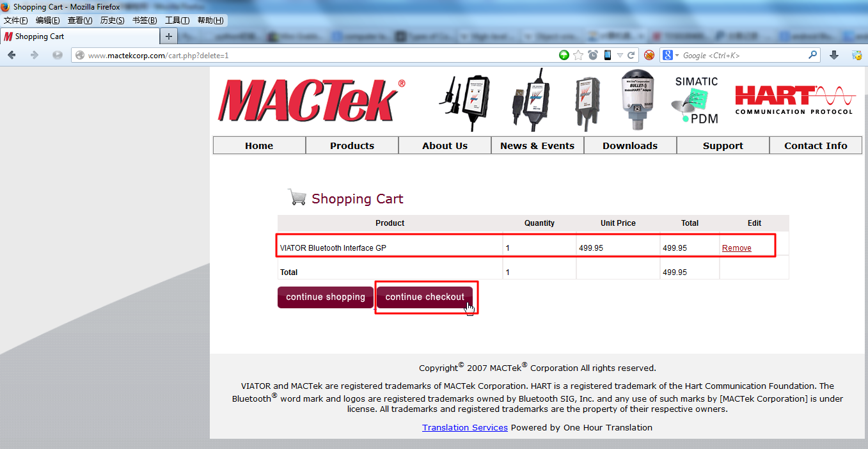The image size is (868, 449).
Task: Open the Products navigation tab
Action: 352,146
